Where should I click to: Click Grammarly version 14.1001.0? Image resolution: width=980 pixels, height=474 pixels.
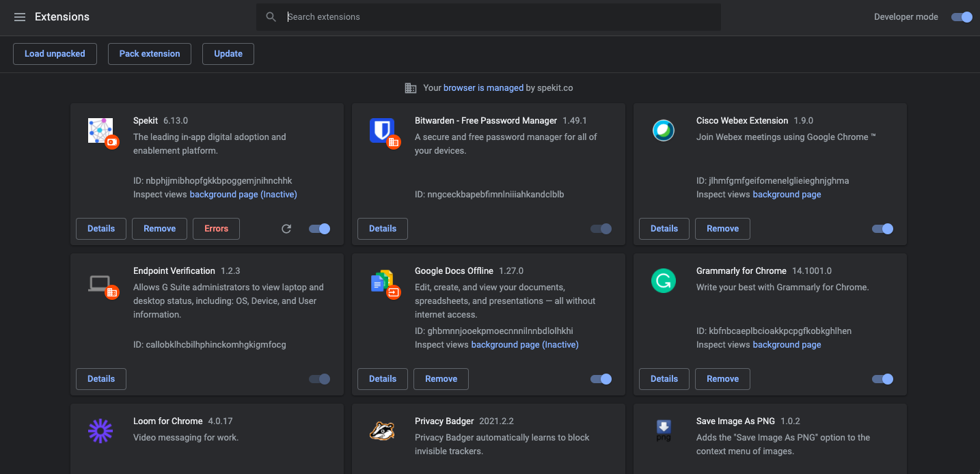[812, 271]
